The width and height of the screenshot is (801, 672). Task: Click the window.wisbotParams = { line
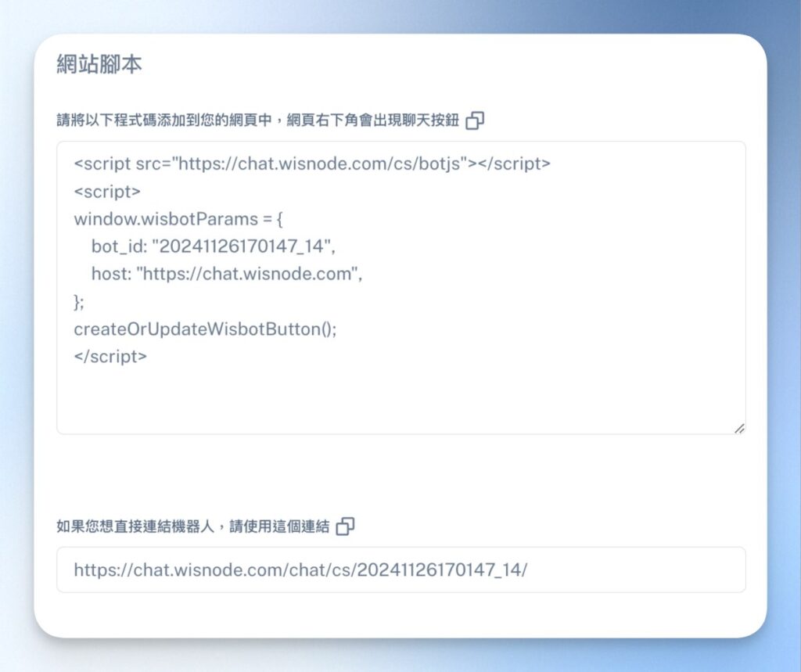point(178,219)
